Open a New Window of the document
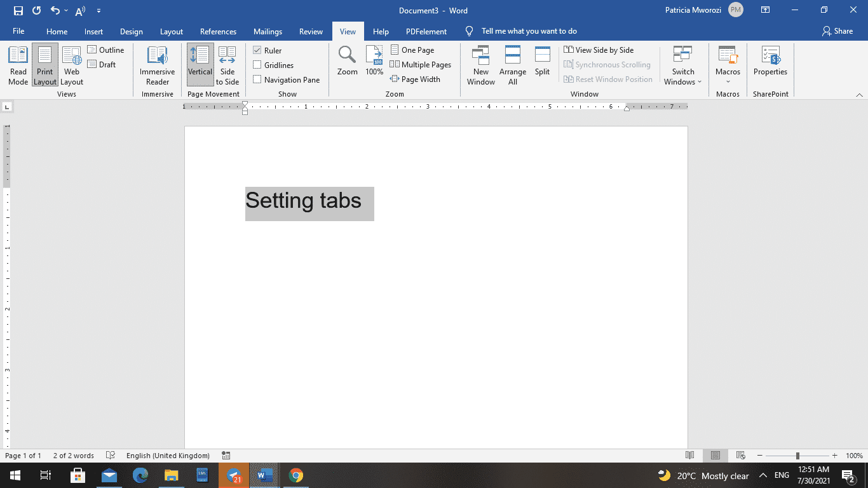Viewport: 868px width, 488px height. point(480,64)
